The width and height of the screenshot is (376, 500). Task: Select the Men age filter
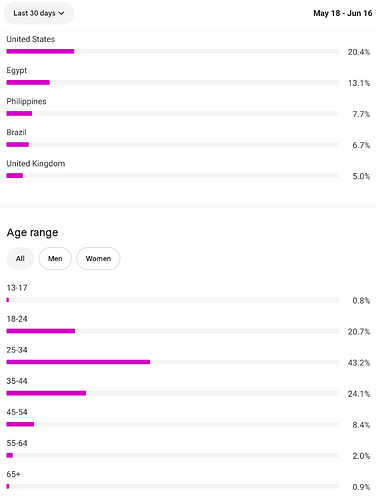click(55, 258)
